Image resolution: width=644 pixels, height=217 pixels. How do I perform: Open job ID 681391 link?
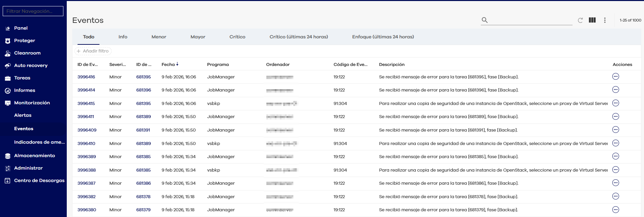coord(143,130)
